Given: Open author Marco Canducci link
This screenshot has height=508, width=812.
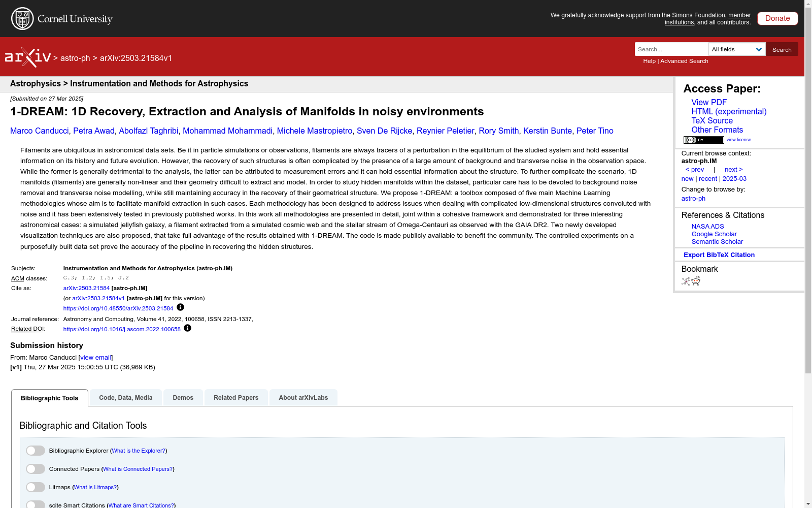Looking at the screenshot, I should (x=40, y=131).
